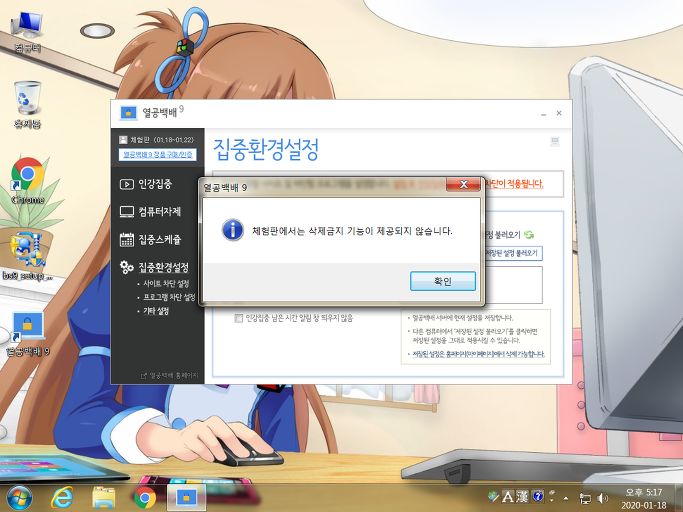
Task: Click the 집중스케줄 calendar icon
Action: pyautogui.click(x=127, y=240)
